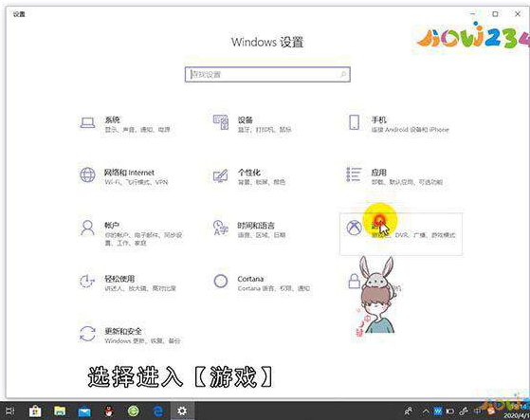Click the 更新和安全 heading text

click(123, 331)
